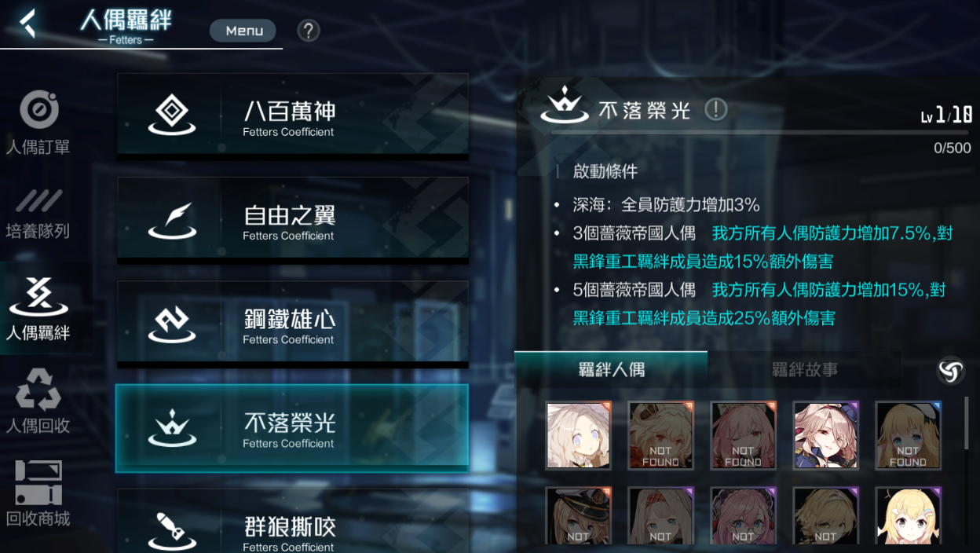Open the Menu button
Image resolution: width=980 pixels, height=553 pixels.
point(243,31)
